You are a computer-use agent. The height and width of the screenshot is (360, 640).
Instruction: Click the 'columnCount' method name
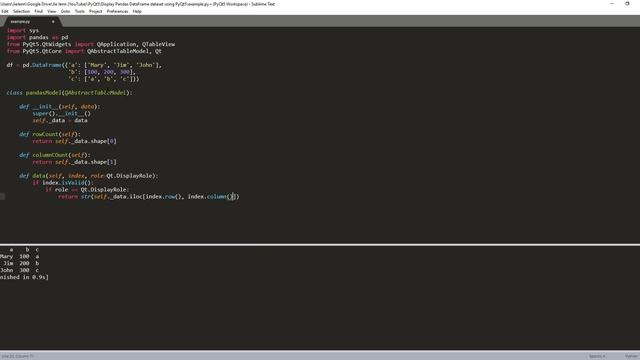(50, 155)
